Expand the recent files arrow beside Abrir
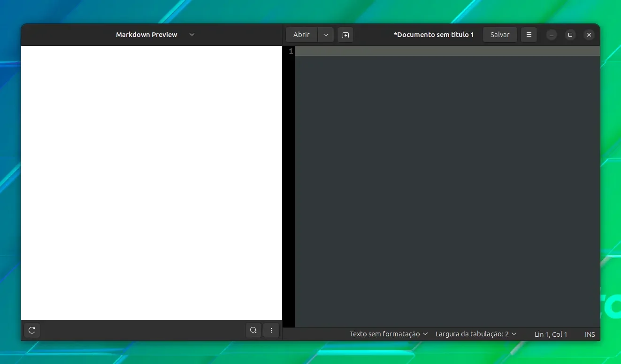This screenshot has width=621, height=364. coord(326,35)
